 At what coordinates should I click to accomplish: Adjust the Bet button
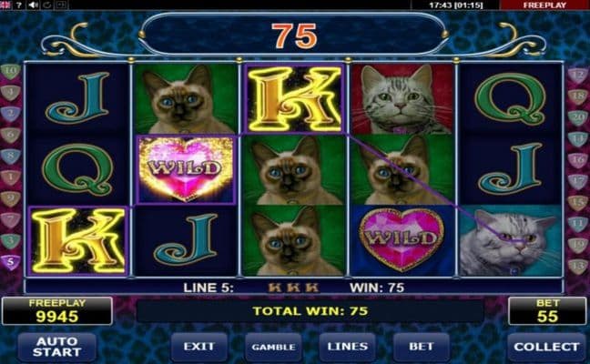click(422, 347)
